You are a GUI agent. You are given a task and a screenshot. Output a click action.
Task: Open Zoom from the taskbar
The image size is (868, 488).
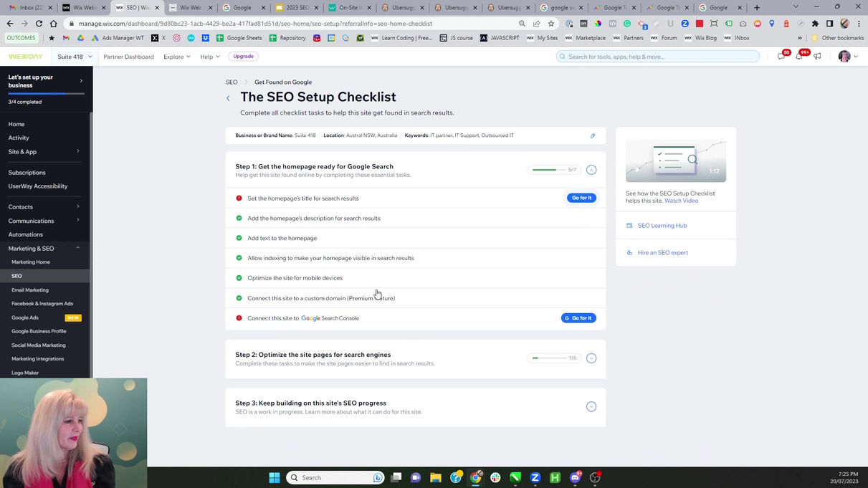[x=535, y=478]
